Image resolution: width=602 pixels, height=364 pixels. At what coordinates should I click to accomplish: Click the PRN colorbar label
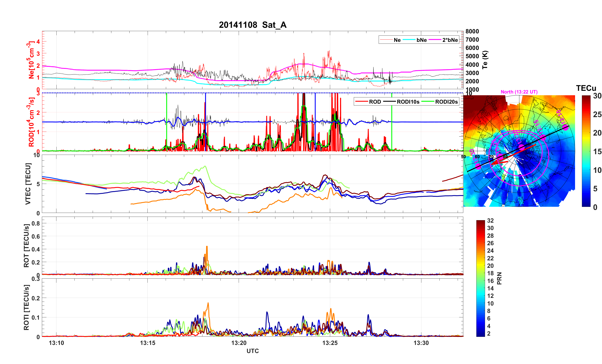pos(499,278)
